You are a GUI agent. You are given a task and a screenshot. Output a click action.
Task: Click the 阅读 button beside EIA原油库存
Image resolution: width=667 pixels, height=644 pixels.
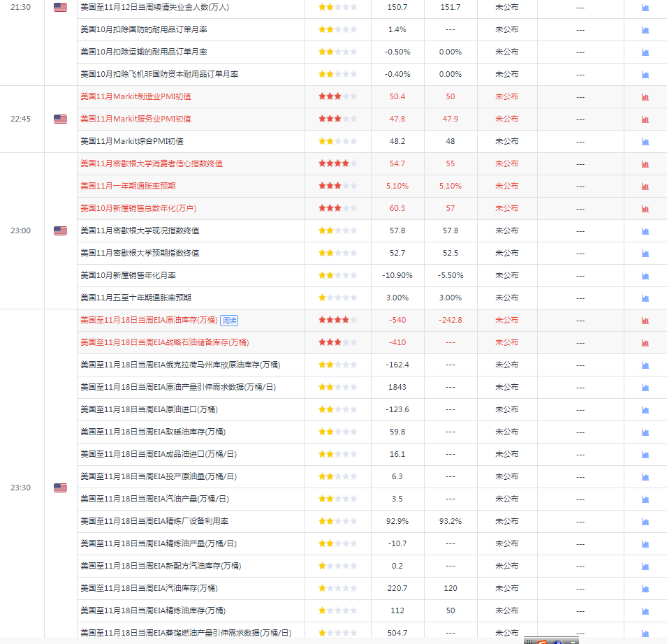(x=229, y=321)
